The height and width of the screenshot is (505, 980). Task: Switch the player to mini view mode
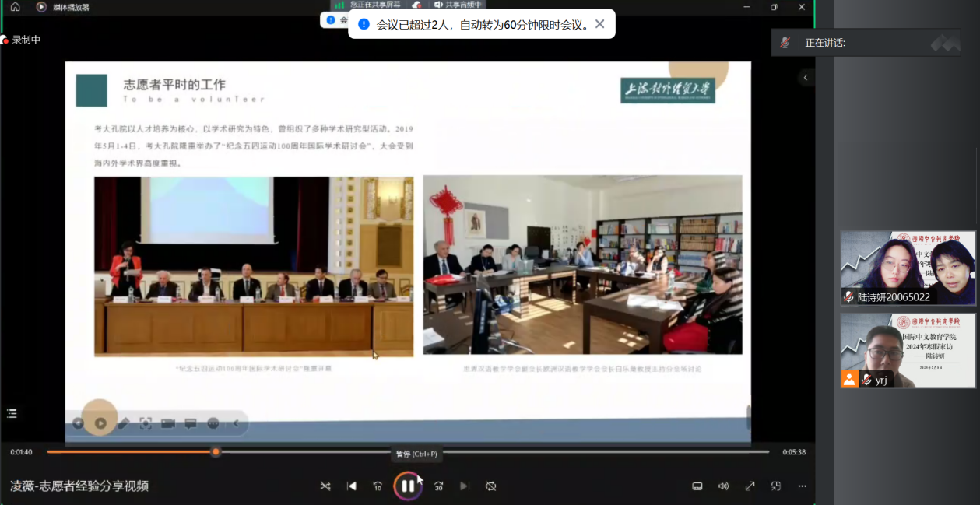(776, 486)
